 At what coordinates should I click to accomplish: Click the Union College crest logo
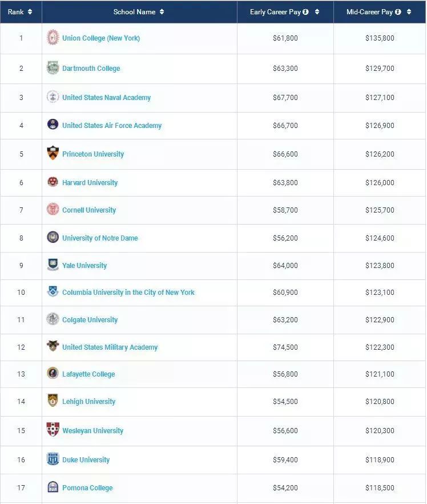pyautogui.click(x=53, y=38)
